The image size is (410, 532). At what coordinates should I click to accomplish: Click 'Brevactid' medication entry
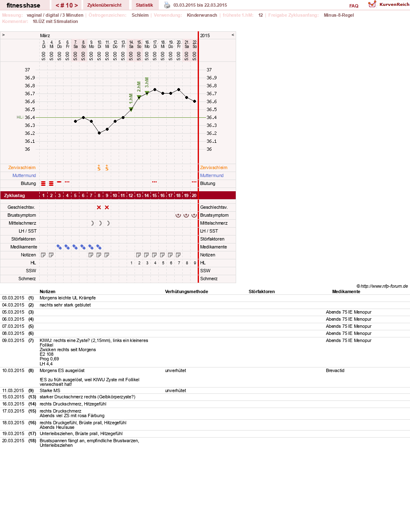(x=335, y=370)
